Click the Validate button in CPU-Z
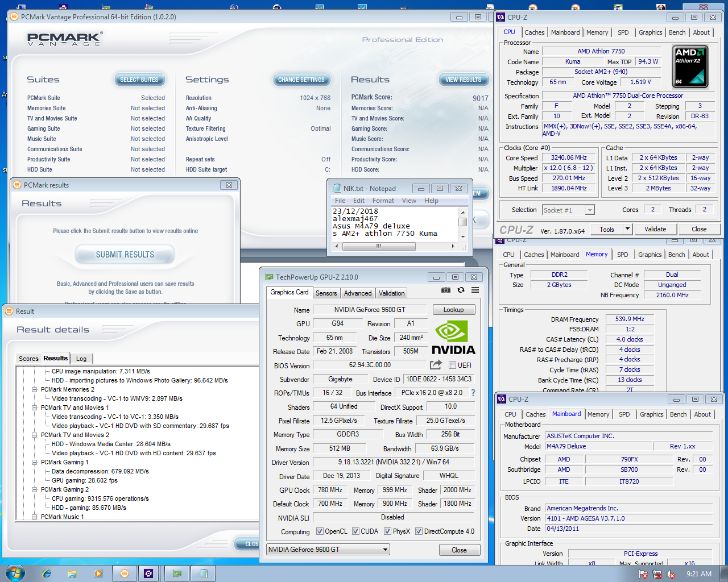The image size is (728, 582). tap(655, 229)
